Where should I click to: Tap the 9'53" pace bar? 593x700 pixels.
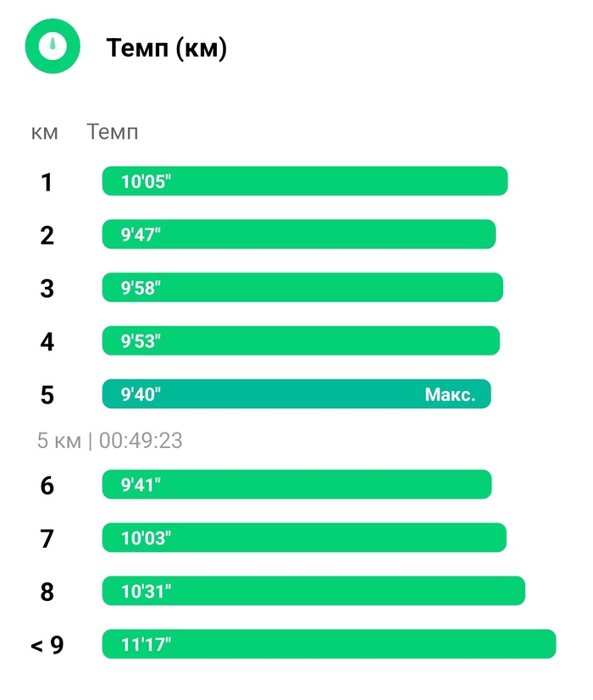(301, 341)
